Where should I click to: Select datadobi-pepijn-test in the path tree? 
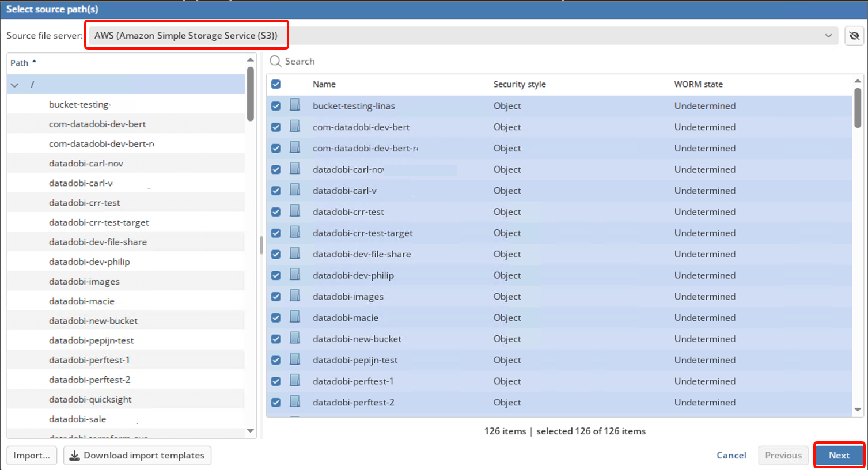92,340
